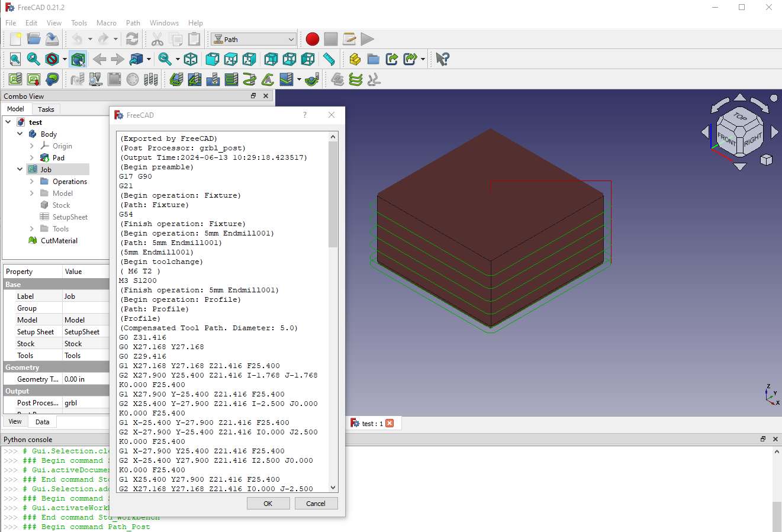782x532 pixels.
Task: Create a Part with yellow icon
Action: pos(355,59)
